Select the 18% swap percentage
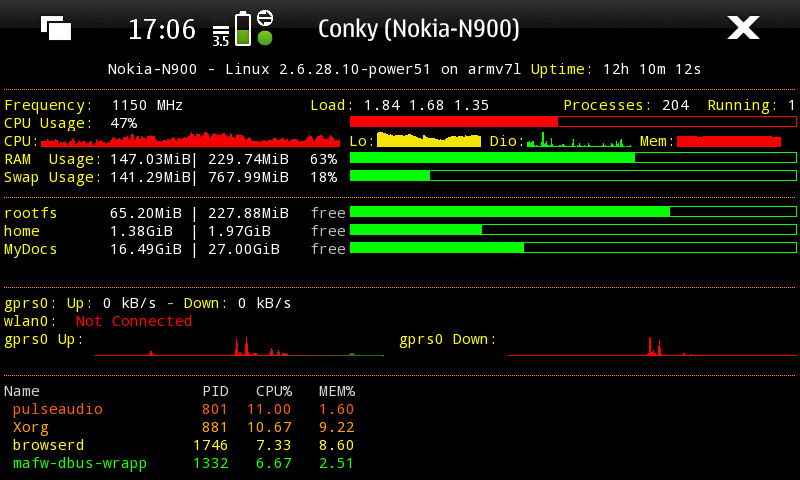 pos(323,177)
